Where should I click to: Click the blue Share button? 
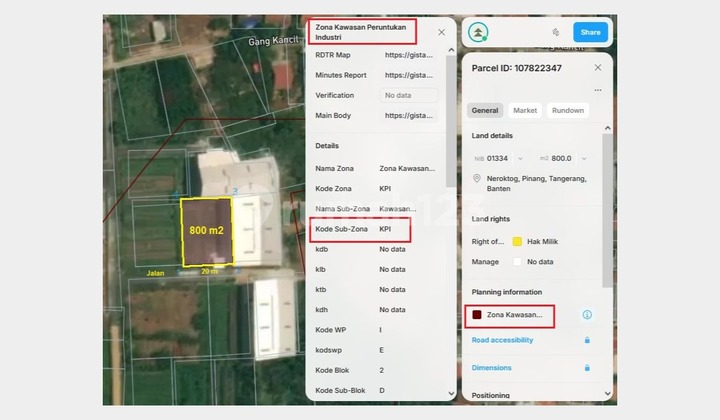pyautogui.click(x=590, y=32)
